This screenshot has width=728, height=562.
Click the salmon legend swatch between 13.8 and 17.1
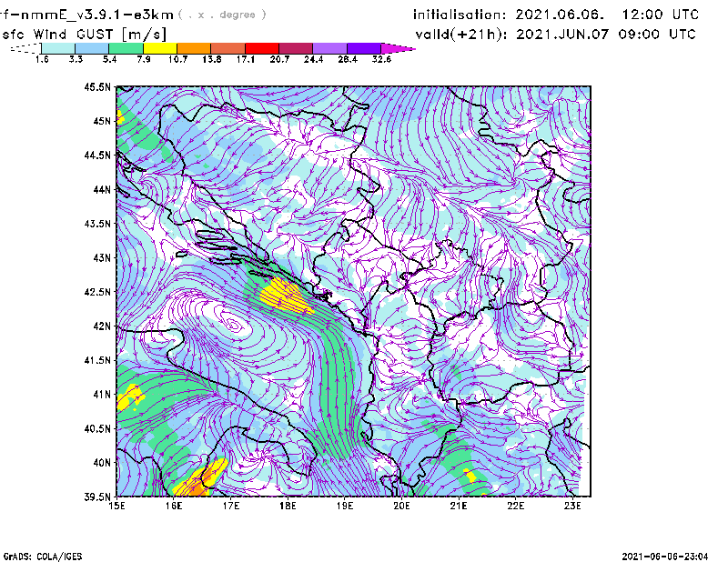pos(228,48)
